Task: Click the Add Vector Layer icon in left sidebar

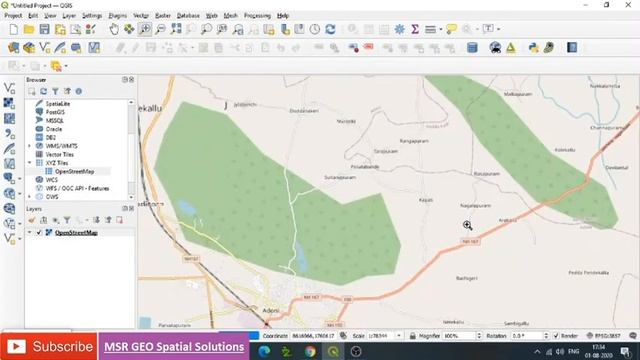Action: click(9, 88)
